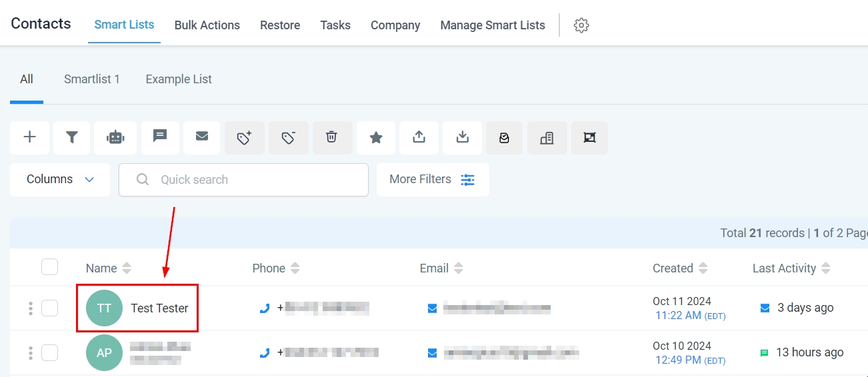Click the building company icon in toolbar

coord(547,137)
